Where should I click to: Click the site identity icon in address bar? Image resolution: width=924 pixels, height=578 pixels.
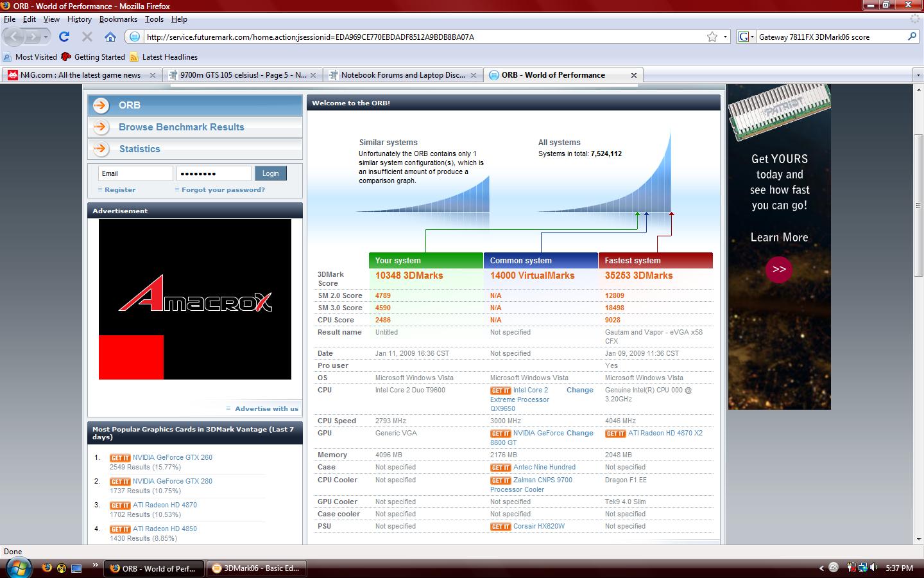(135, 37)
